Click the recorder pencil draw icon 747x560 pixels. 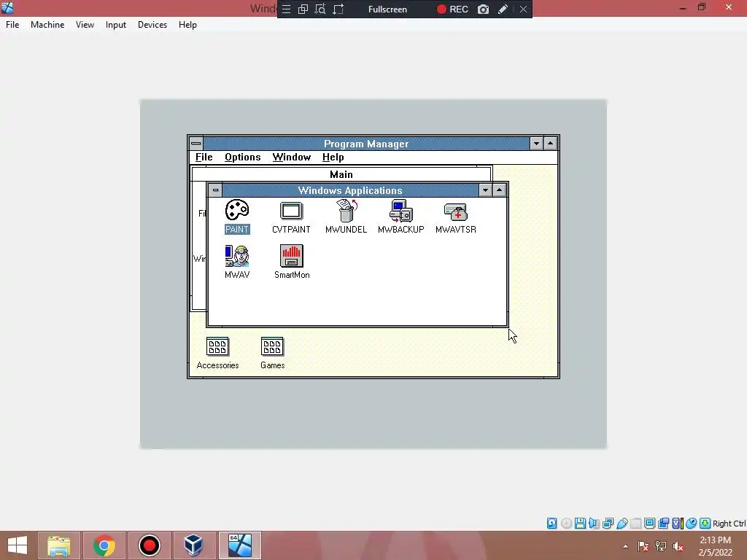tap(503, 9)
